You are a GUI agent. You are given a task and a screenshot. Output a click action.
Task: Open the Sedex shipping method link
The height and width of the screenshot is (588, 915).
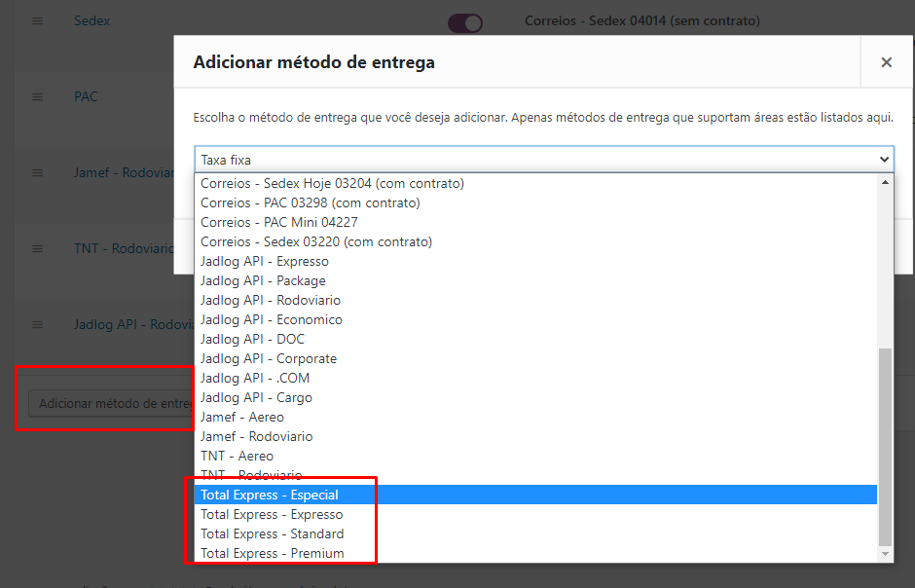click(92, 21)
